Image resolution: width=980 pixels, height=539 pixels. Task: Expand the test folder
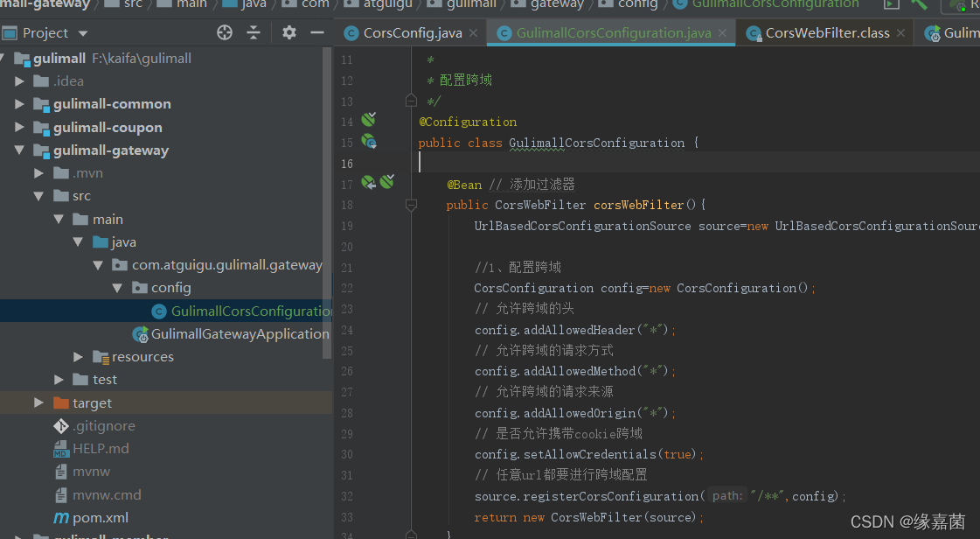tap(59, 380)
